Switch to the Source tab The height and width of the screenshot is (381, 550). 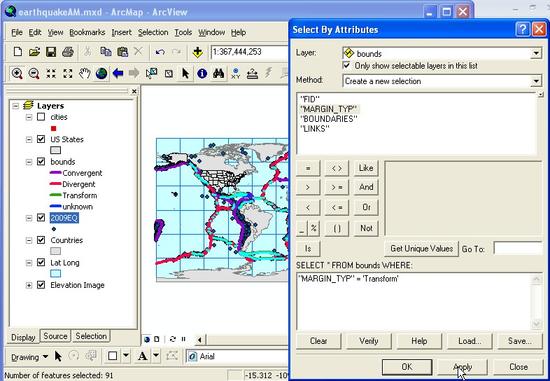pos(55,336)
